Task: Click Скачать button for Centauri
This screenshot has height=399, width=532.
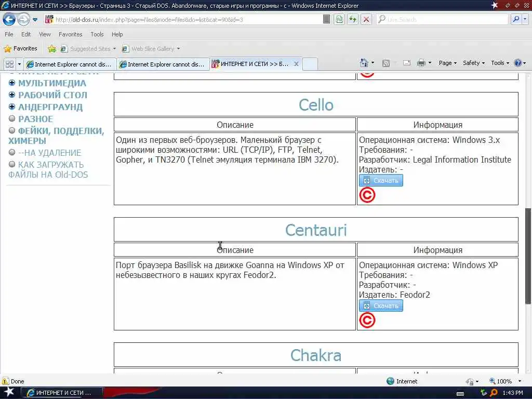Action: (381, 305)
